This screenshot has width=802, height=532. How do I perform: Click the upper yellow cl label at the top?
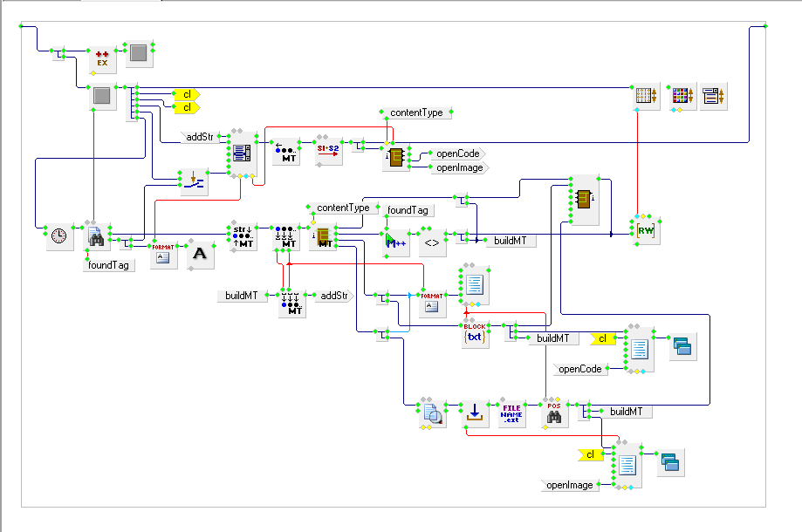[187, 94]
